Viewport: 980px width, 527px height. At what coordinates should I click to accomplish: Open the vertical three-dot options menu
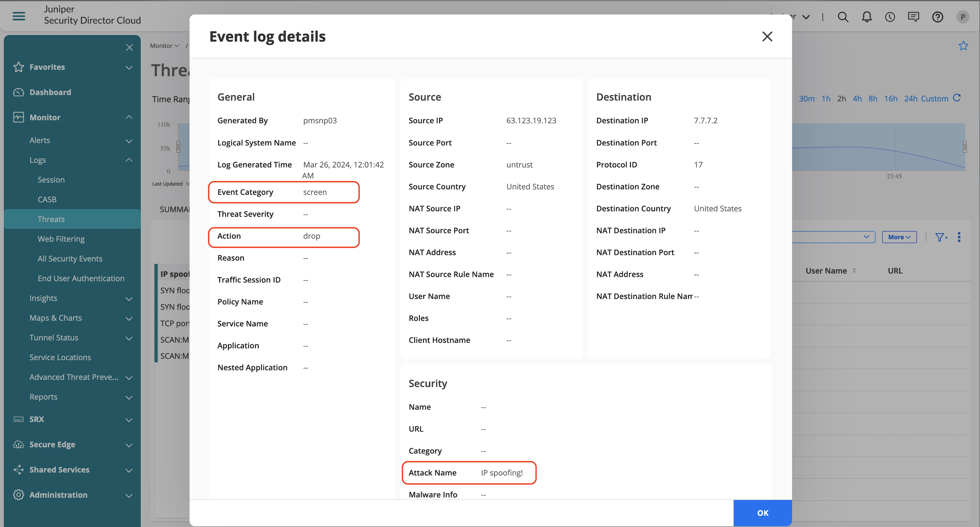click(x=959, y=237)
